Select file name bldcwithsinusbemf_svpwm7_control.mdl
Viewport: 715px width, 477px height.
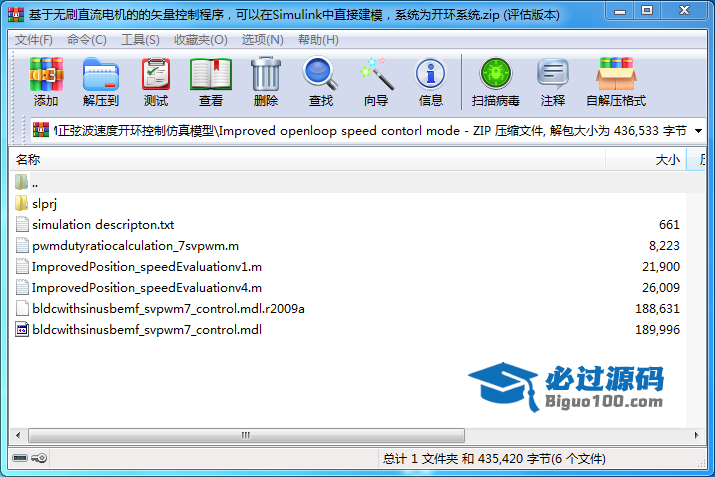[x=147, y=330]
